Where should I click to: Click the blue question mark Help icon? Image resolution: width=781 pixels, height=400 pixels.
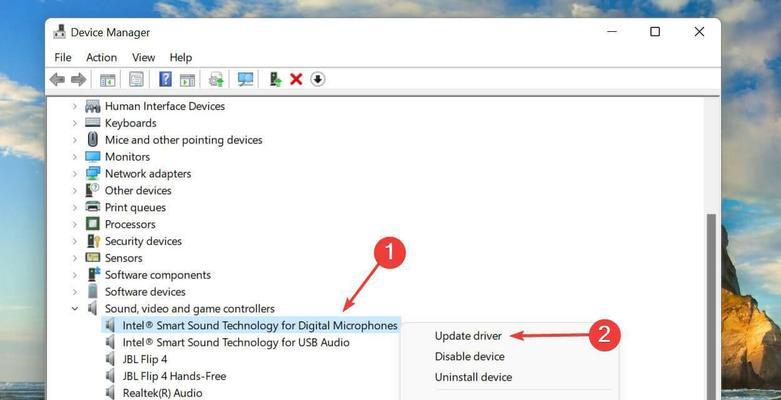tap(165, 79)
